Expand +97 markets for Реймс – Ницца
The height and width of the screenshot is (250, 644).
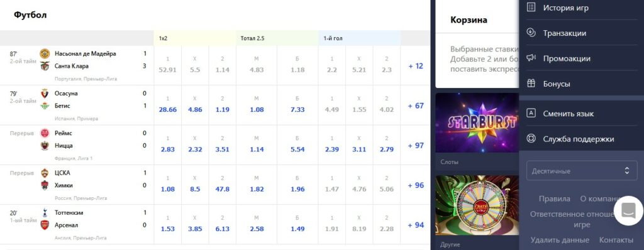point(416,145)
